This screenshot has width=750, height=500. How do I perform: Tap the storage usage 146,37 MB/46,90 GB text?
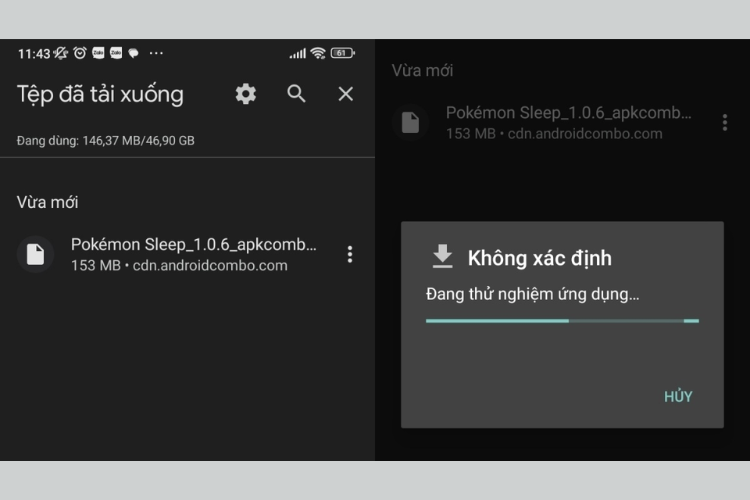(106, 141)
